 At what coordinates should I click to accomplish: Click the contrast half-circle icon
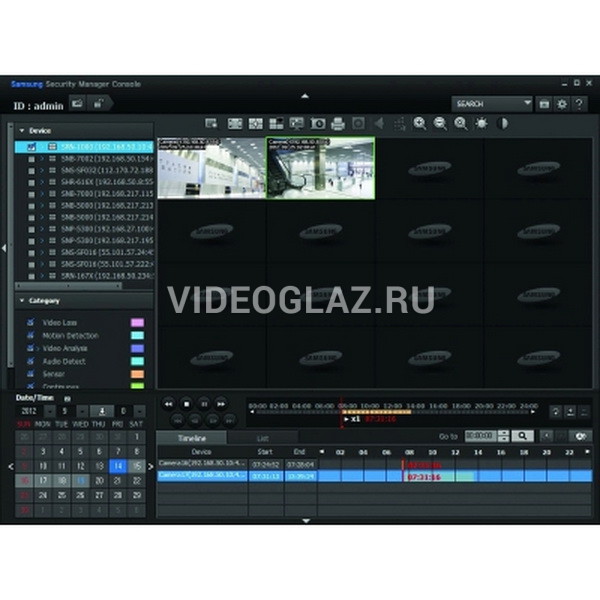click(x=502, y=123)
